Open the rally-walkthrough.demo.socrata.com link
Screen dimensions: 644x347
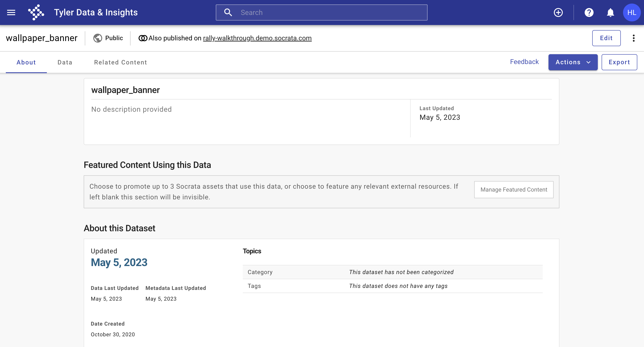click(x=257, y=38)
